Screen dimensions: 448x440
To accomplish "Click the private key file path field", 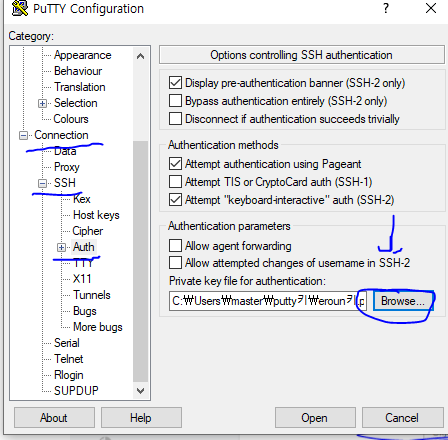I will coord(268,301).
